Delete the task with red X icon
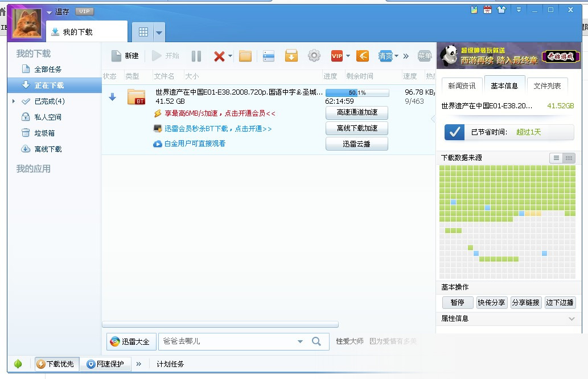 pos(219,56)
